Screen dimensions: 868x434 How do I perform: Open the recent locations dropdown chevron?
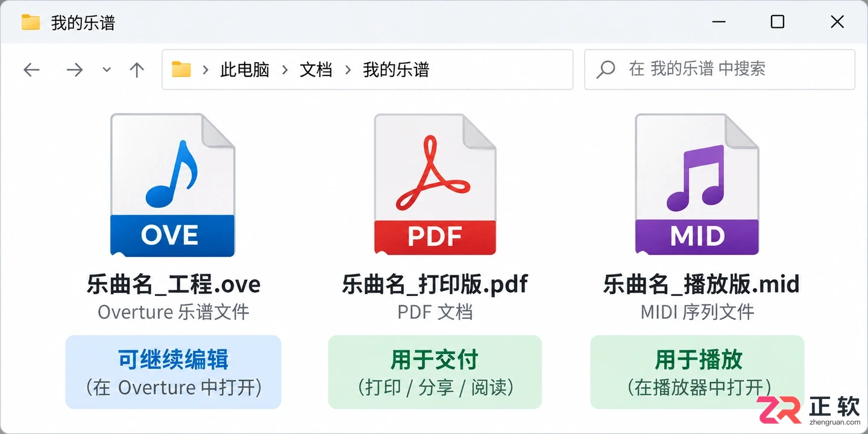107,70
